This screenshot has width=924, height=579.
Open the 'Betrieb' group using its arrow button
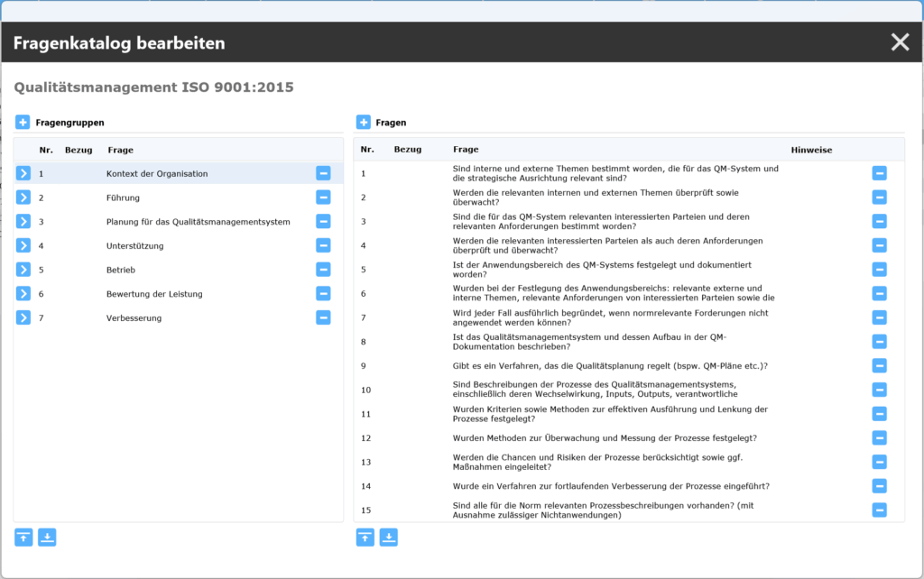coord(23,270)
